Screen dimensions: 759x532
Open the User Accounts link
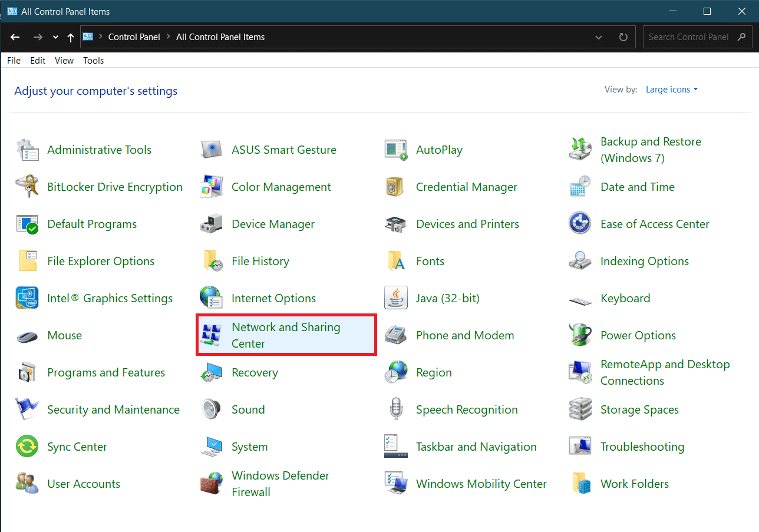click(84, 484)
